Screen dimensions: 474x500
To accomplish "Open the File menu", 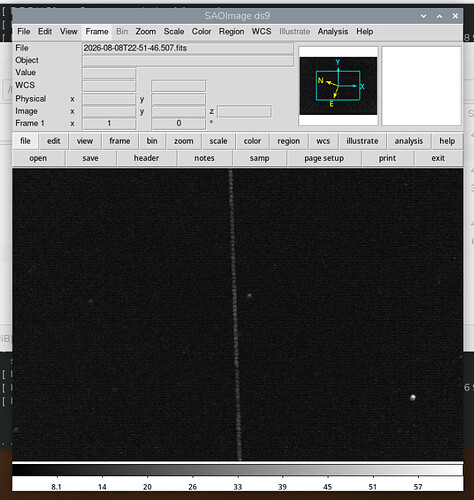I will tap(24, 32).
